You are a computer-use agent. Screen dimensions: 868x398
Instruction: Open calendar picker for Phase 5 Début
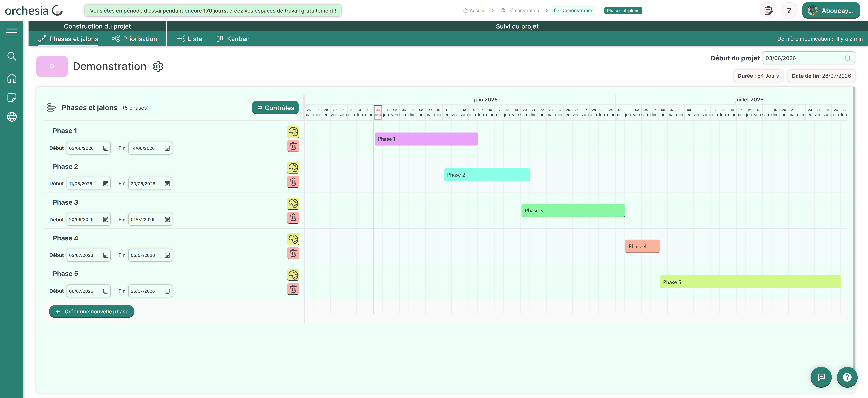click(x=105, y=291)
